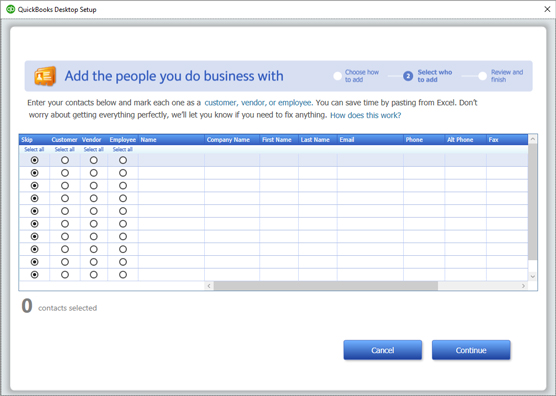The height and width of the screenshot is (396, 556).
Task: Go to the 'Choose how to add' step circle
Action: click(x=337, y=76)
